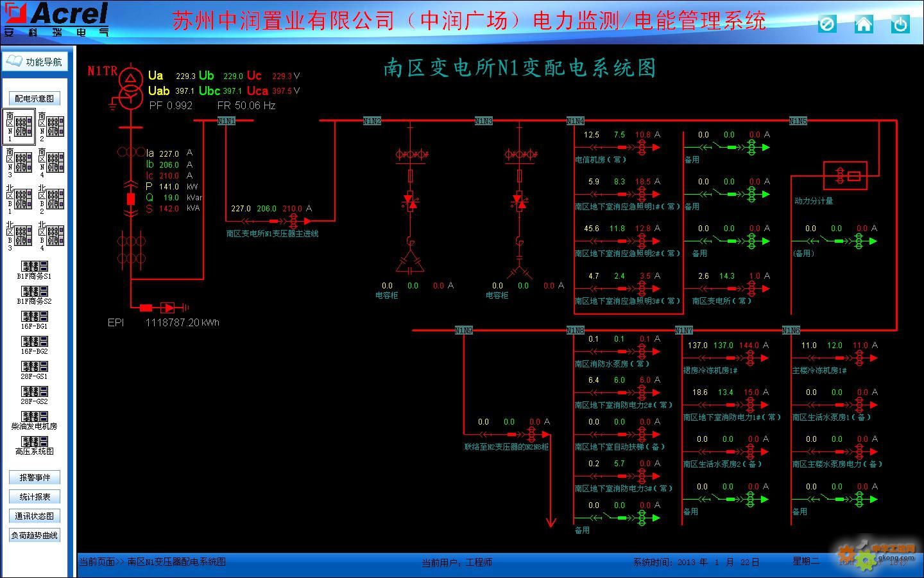Open the 北区 B4 substation diagram icon
This screenshot has height=578, width=924.
pos(51,236)
